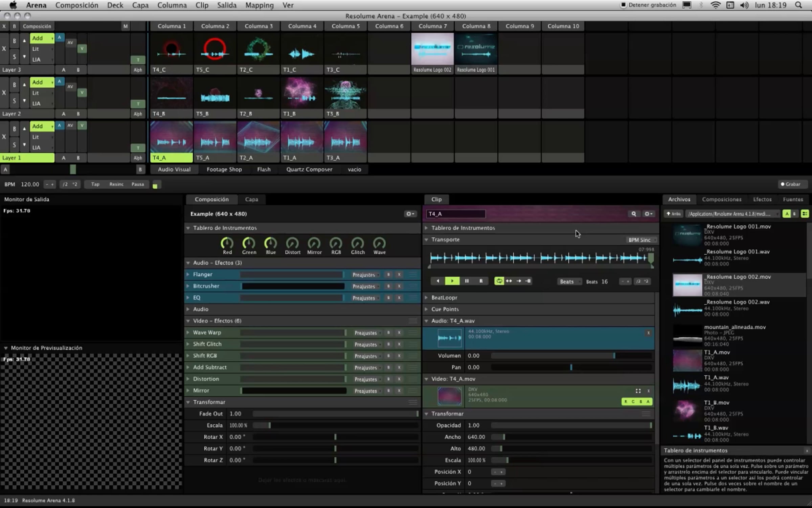This screenshot has height=508, width=812.
Task: Open the Mapping menu
Action: [259, 5]
